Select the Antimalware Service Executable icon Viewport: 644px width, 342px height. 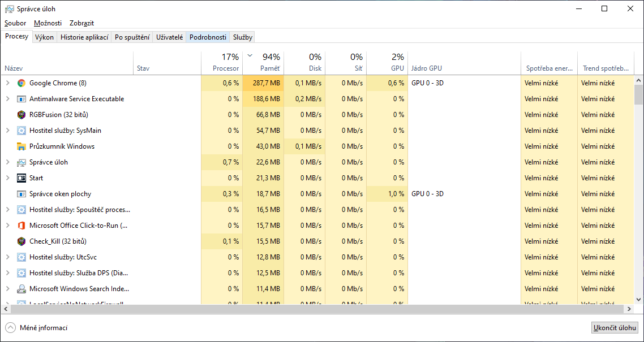(x=22, y=99)
